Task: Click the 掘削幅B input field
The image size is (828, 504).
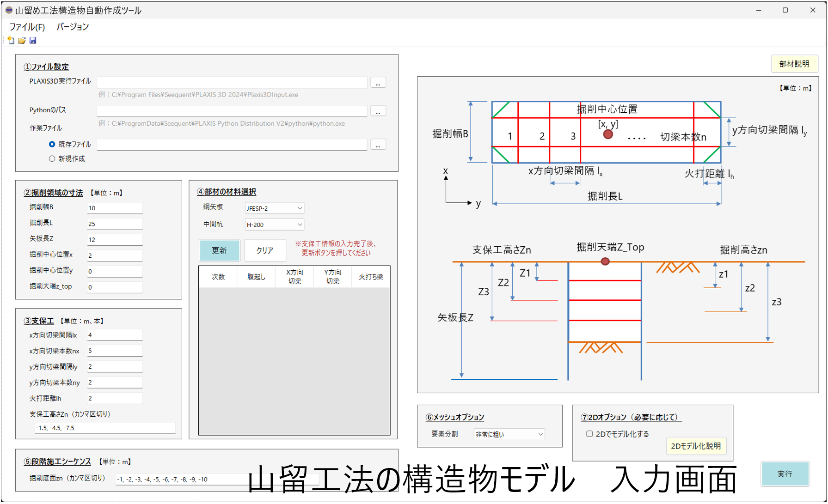Action: coord(115,208)
